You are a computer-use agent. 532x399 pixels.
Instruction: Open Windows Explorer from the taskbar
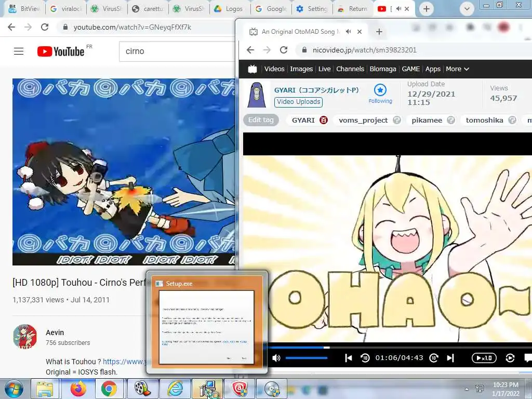pos(45,389)
